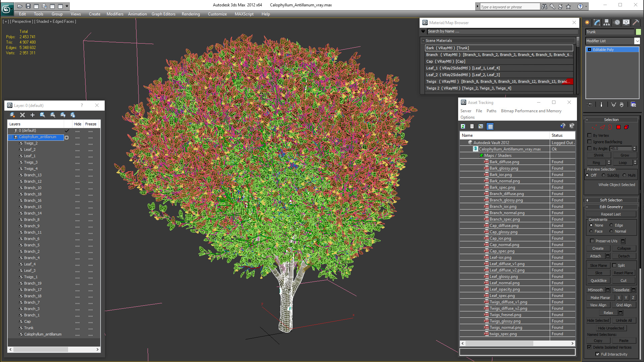Image resolution: width=644 pixels, height=362 pixels.
Task: Collapse the Edit Geometry rollout
Action: (x=611, y=207)
